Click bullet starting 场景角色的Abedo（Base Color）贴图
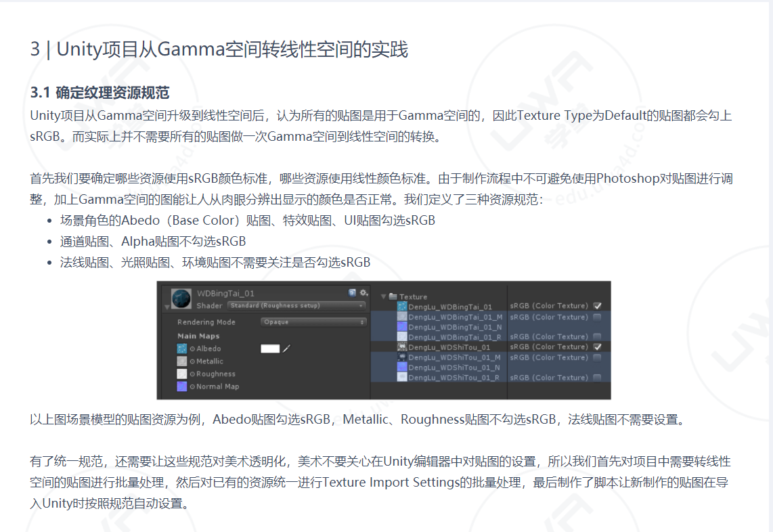773x532 pixels. pyautogui.click(x=248, y=221)
